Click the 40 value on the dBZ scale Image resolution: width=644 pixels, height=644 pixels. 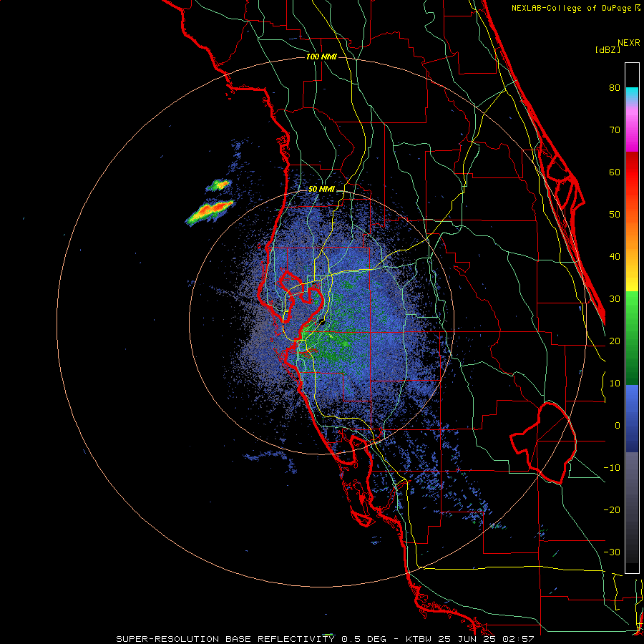[x=615, y=257]
